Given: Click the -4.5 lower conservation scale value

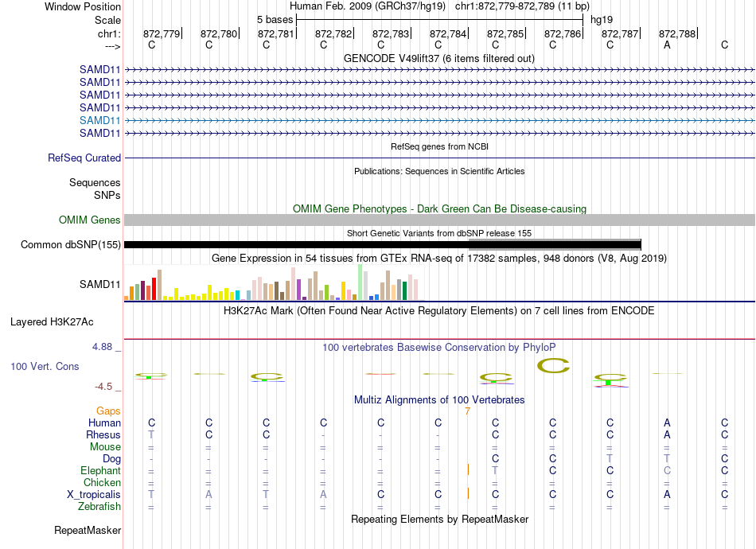Looking at the screenshot, I should (x=103, y=387).
